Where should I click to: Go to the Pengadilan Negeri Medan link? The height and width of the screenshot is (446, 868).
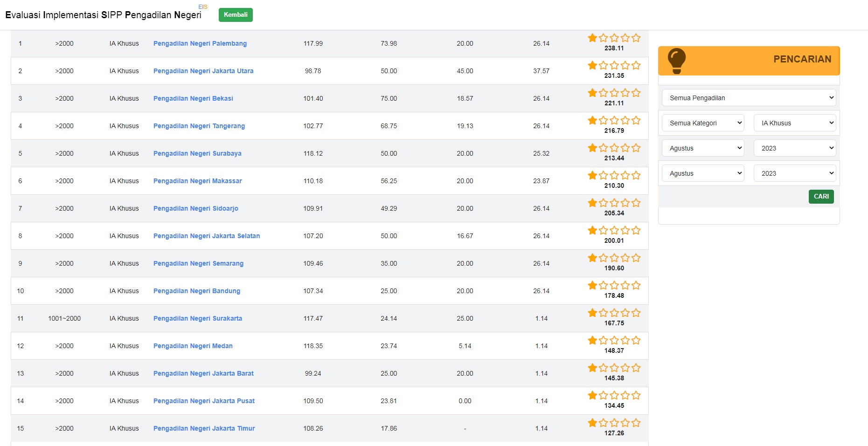(x=193, y=346)
